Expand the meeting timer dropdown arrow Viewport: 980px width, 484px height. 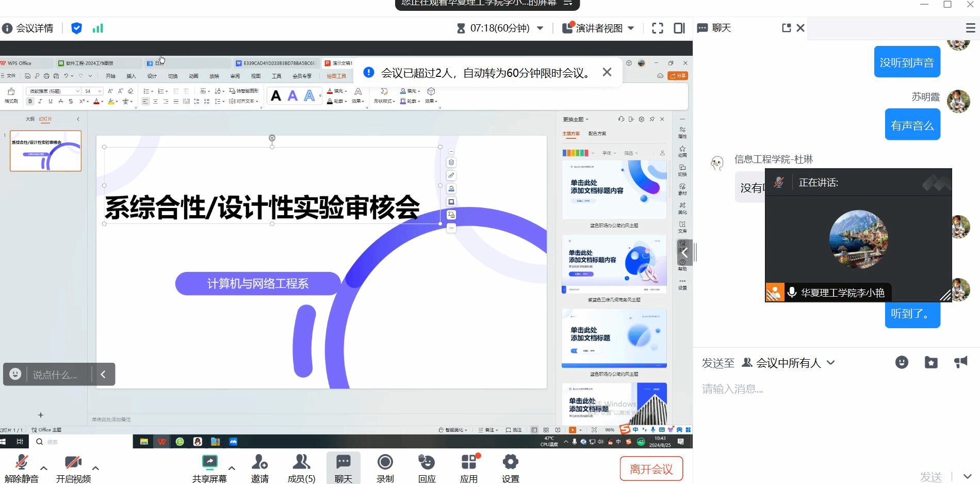(540, 28)
